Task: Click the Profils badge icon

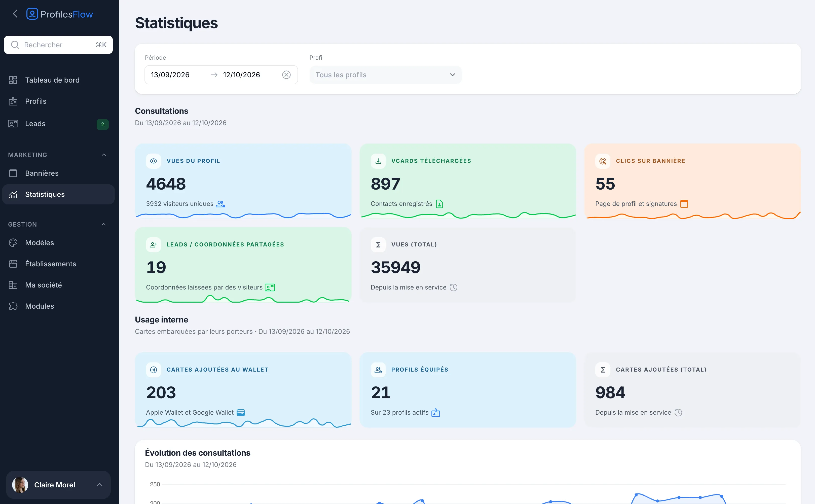Action: 13,101
